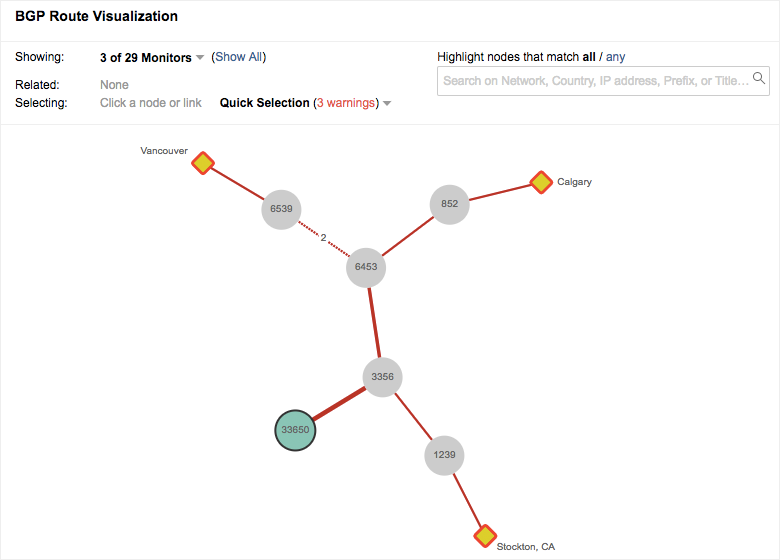Switch highlight matching to "all"
Screen dimensions: 780x560
[x=589, y=57]
